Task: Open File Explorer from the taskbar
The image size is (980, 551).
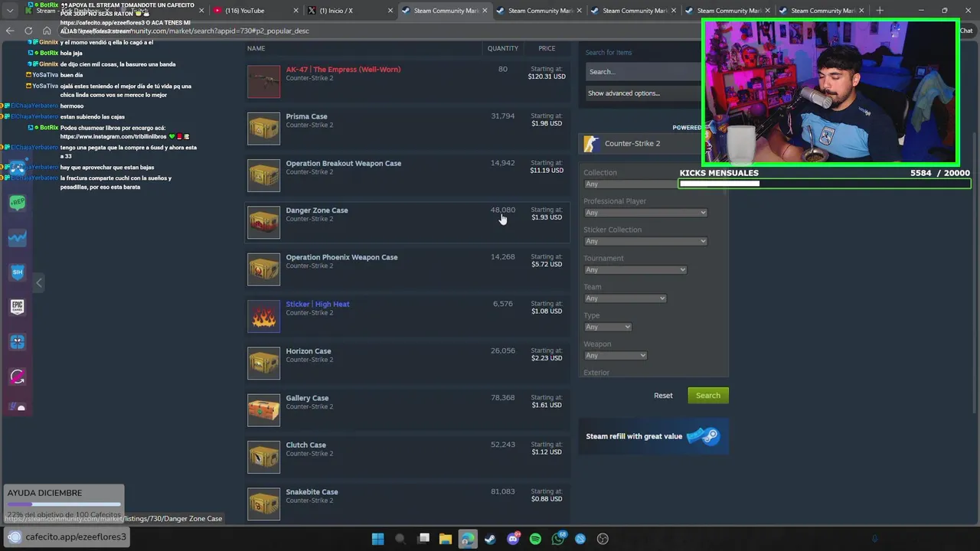Action: (x=446, y=539)
